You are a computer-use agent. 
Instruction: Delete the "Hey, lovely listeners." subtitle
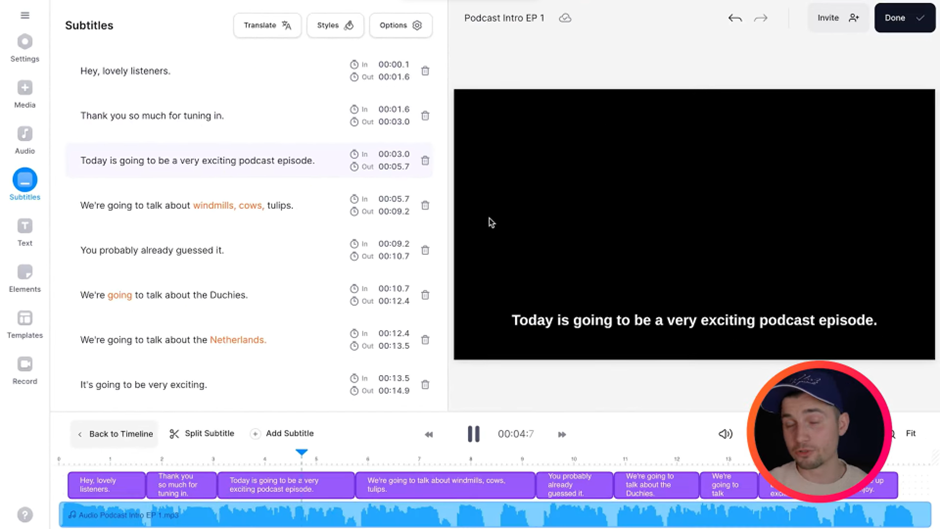pos(425,71)
